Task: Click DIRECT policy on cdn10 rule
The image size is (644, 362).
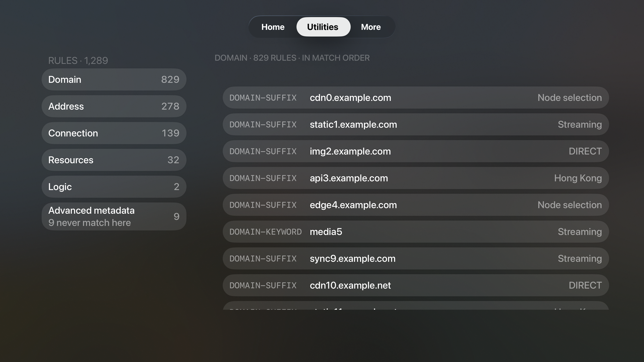Action: [x=585, y=285]
